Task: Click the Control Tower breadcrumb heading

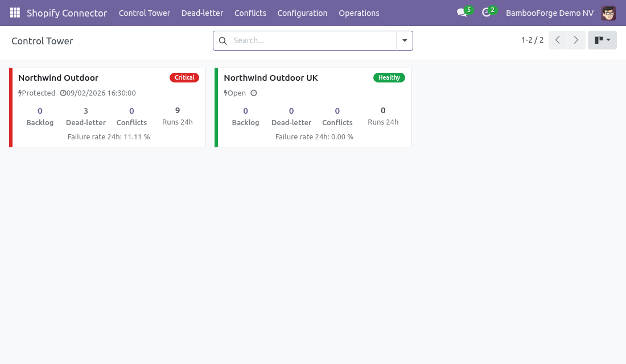Action: click(42, 41)
